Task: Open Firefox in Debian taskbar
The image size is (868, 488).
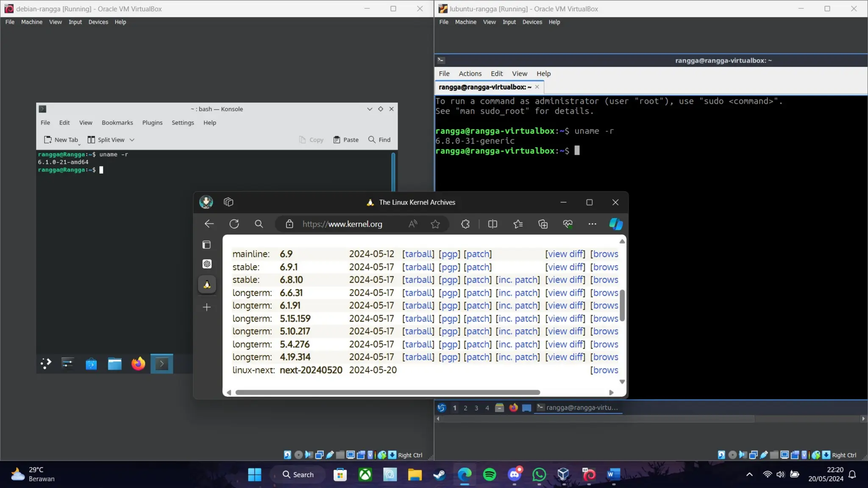Action: click(x=138, y=363)
